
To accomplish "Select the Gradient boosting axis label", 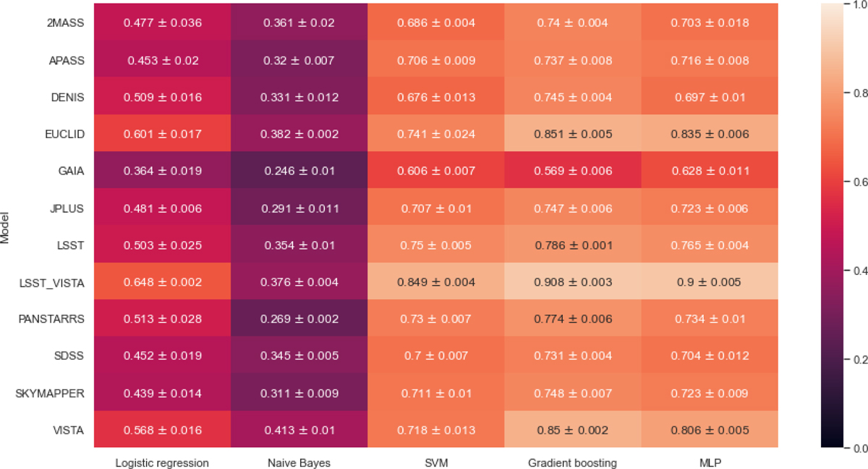I will 572,462.
